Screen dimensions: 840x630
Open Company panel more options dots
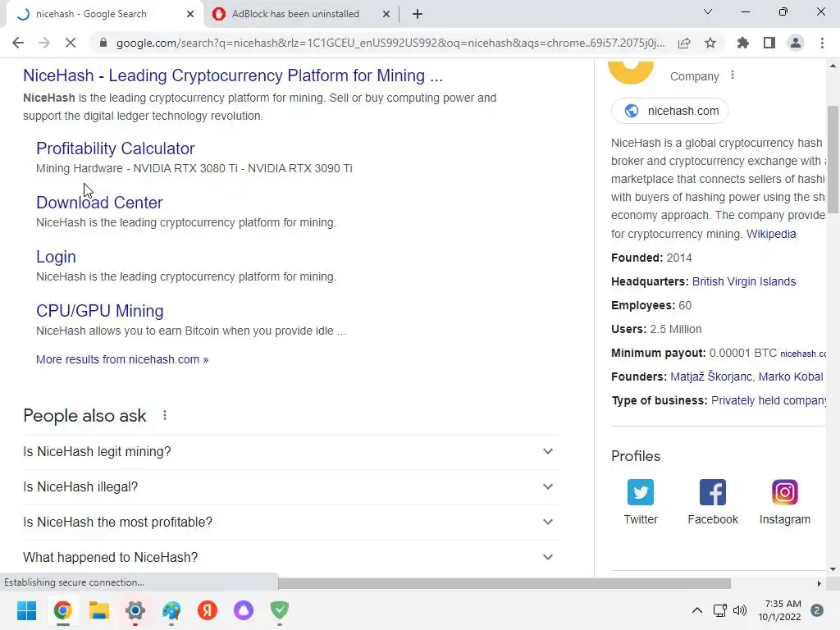click(733, 75)
